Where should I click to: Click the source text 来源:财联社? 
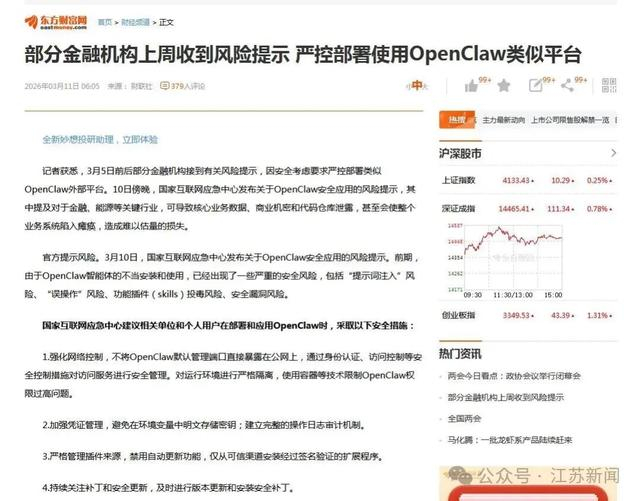[130, 86]
